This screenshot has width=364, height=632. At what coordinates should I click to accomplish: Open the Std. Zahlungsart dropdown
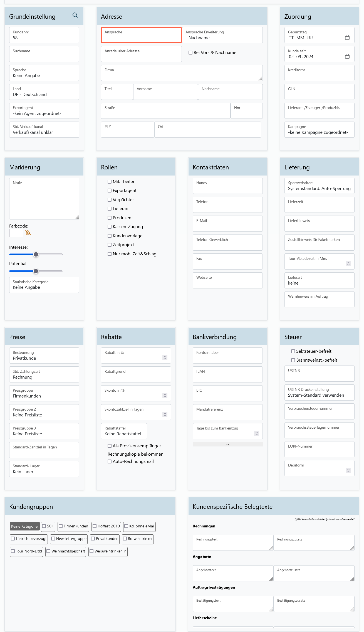click(x=44, y=375)
